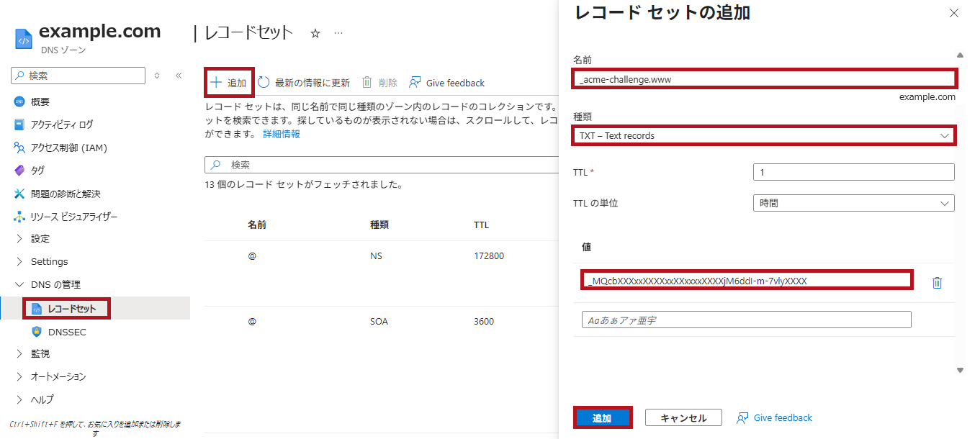This screenshot has height=439, width=980.
Task: Open Give feedback in the toolbar
Action: click(447, 83)
